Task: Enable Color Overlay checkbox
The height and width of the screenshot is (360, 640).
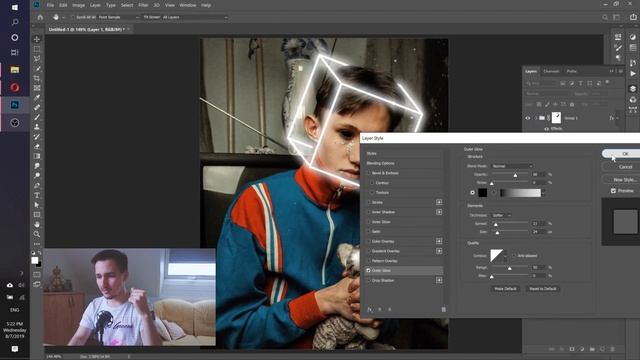Action: 368,241
